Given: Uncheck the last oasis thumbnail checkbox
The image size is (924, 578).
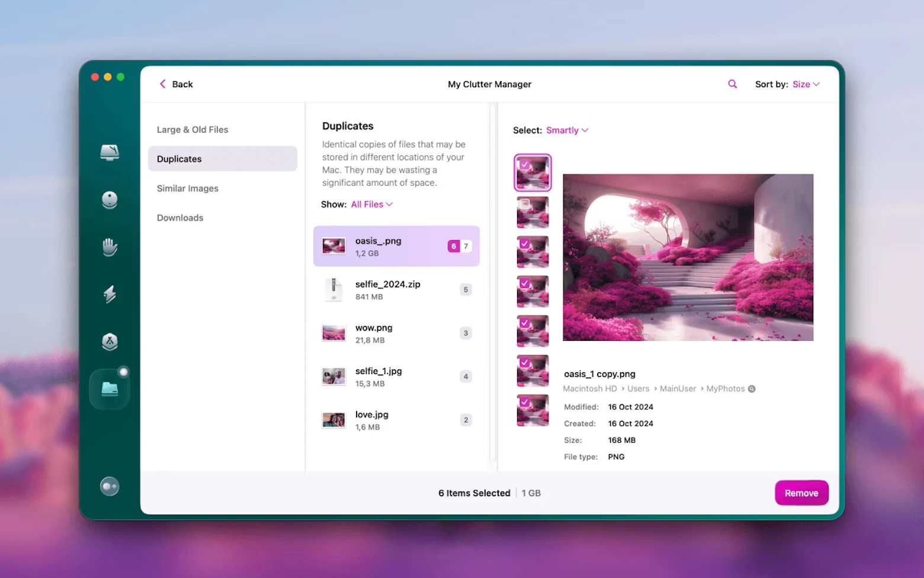Looking at the screenshot, I should point(524,402).
